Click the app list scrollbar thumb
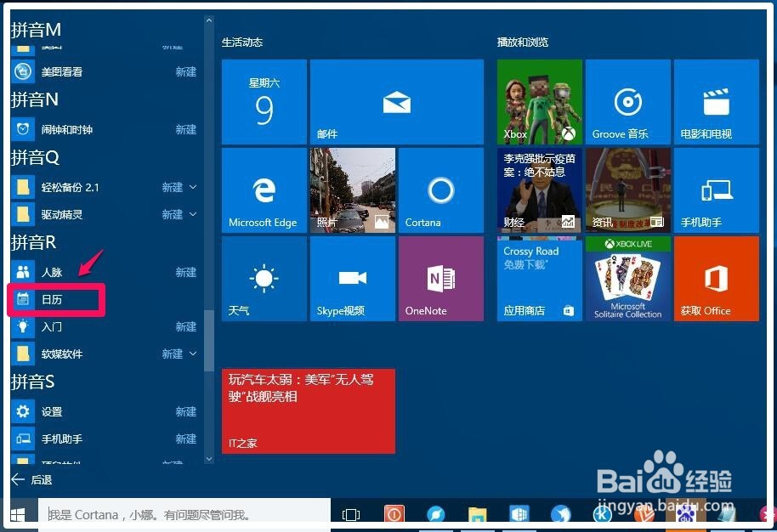 click(208, 340)
